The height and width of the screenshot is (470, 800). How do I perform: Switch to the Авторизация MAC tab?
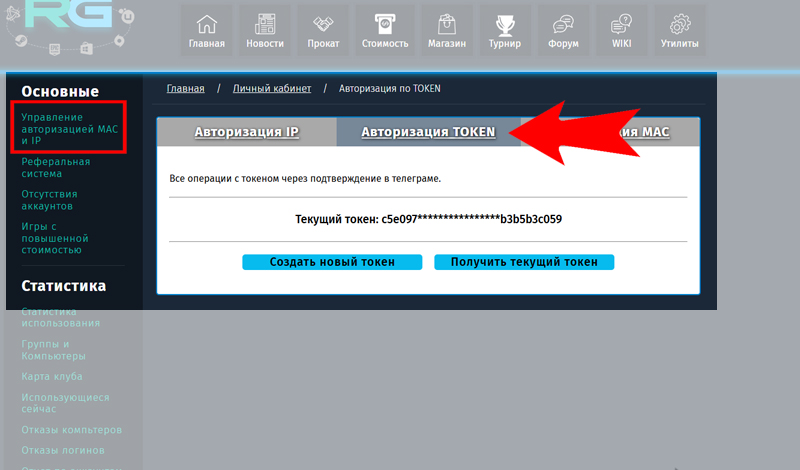[x=640, y=132]
